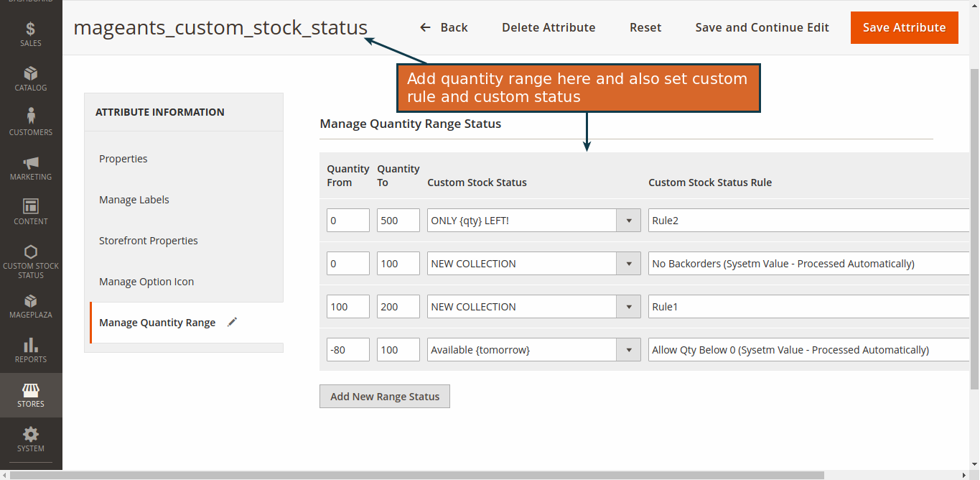Open the ONLY {qty} LEFT! status dropdown
The width and height of the screenshot is (980, 480).
(533, 221)
